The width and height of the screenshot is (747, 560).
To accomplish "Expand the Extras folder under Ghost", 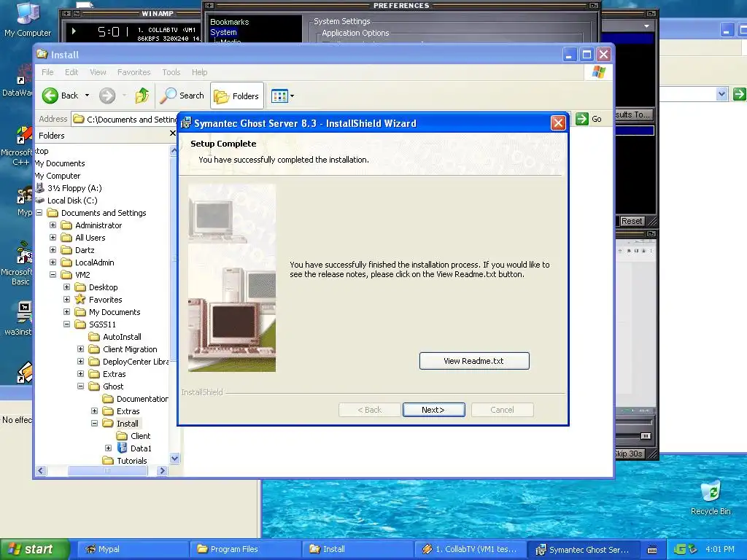I will click(94, 411).
